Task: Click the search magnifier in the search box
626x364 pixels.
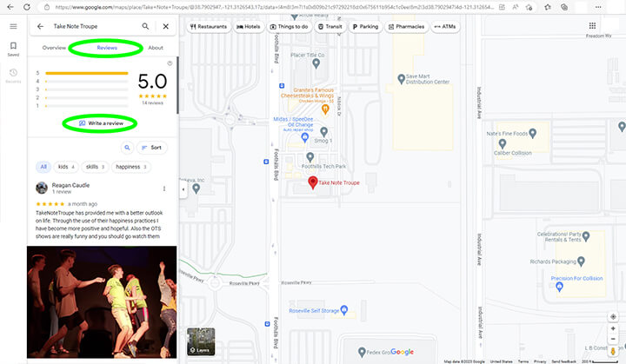Action: pyautogui.click(x=145, y=26)
